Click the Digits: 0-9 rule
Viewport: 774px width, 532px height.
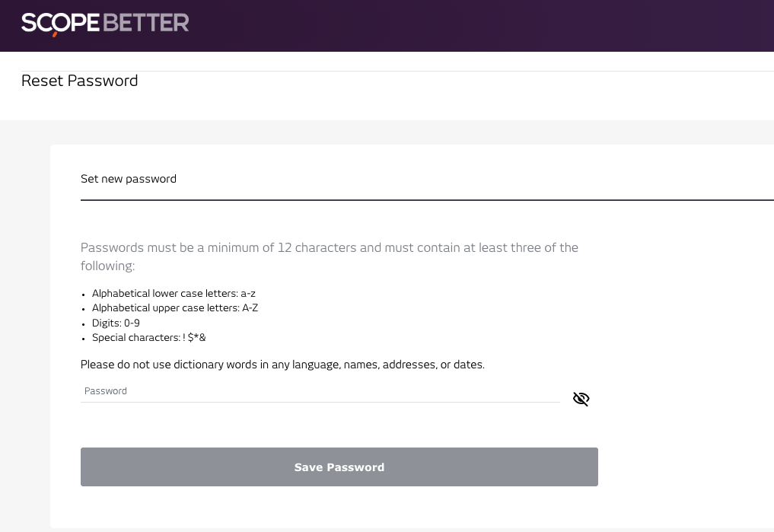pyautogui.click(x=116, y=323)
